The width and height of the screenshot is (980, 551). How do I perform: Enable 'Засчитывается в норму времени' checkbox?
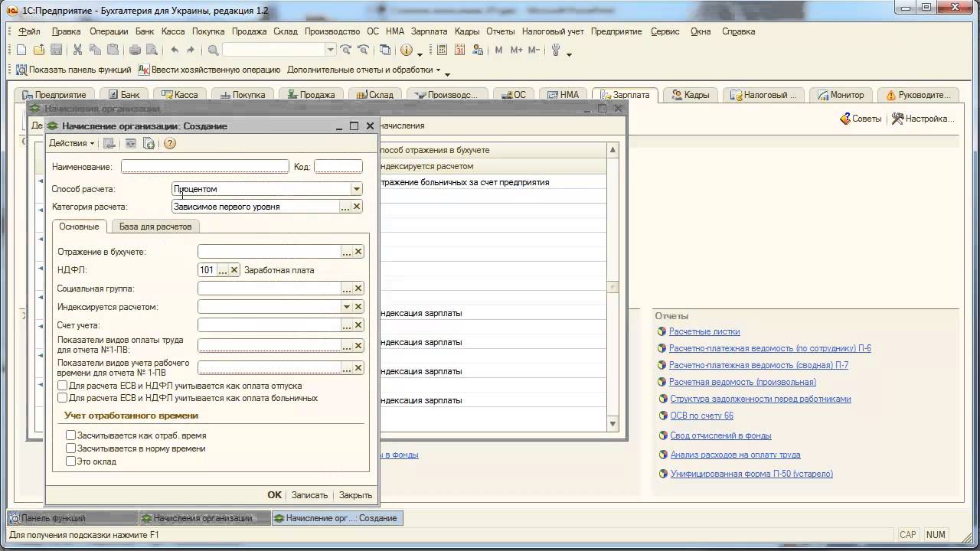point(70,448)
